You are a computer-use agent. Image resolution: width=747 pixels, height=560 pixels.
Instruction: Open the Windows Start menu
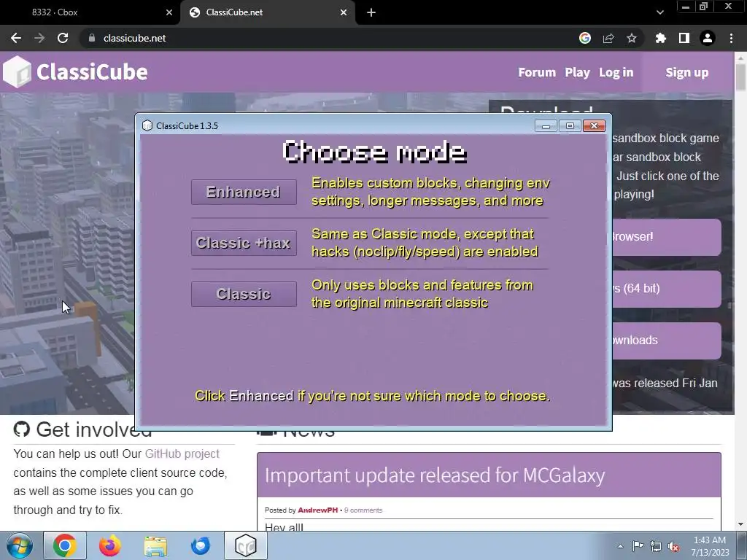coord(19,545)
